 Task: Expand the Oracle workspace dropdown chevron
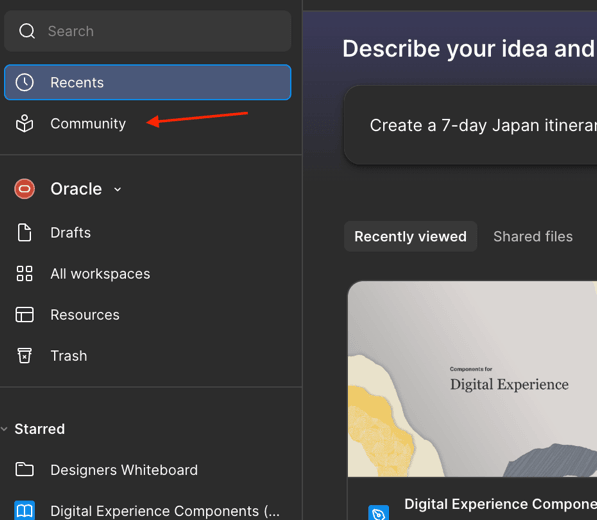pyautogui.click(x=118, y=189)
